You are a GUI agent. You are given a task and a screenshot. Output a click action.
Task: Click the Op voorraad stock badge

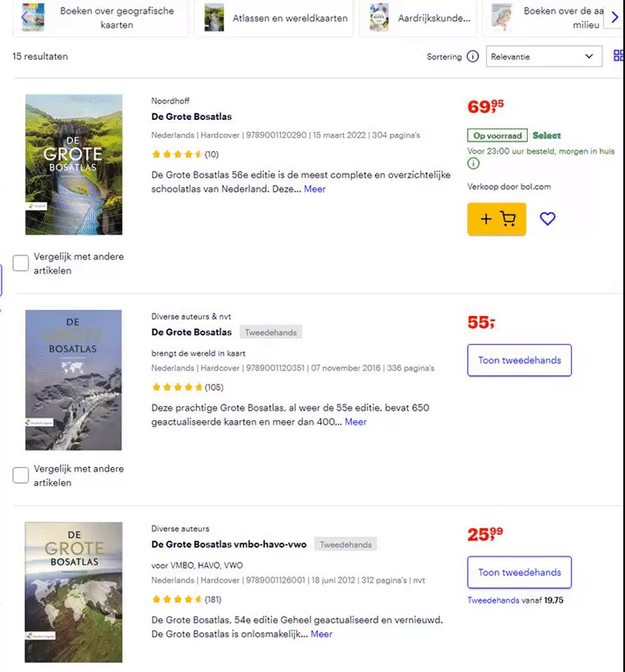coord(497,135)
